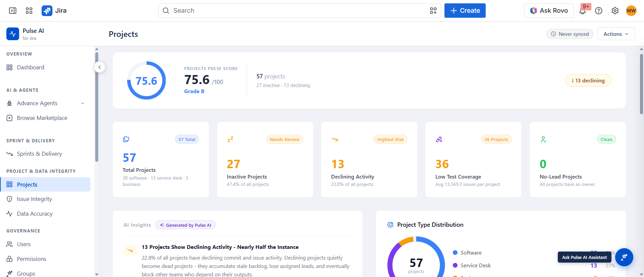The width and height of the screenshot is (644, 277).
Task: Click the Generated by Pulse AI tag
Action: (x=185, y=225)
